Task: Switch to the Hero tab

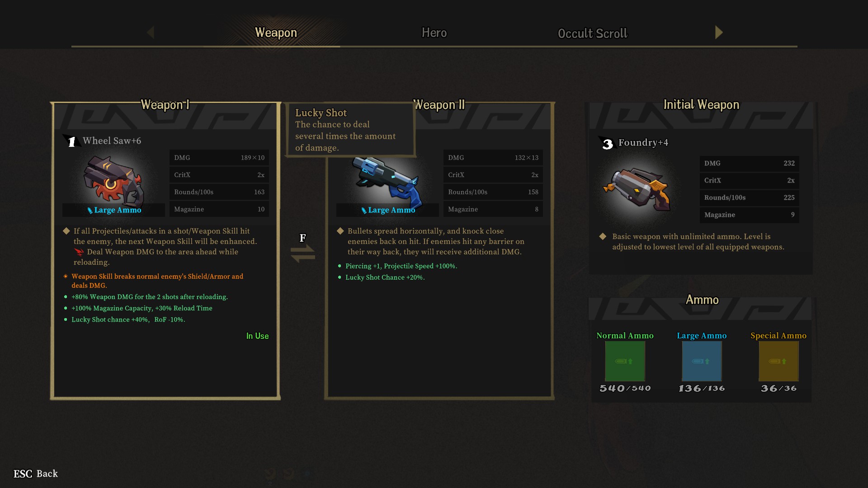Action: tap(434, 33)
